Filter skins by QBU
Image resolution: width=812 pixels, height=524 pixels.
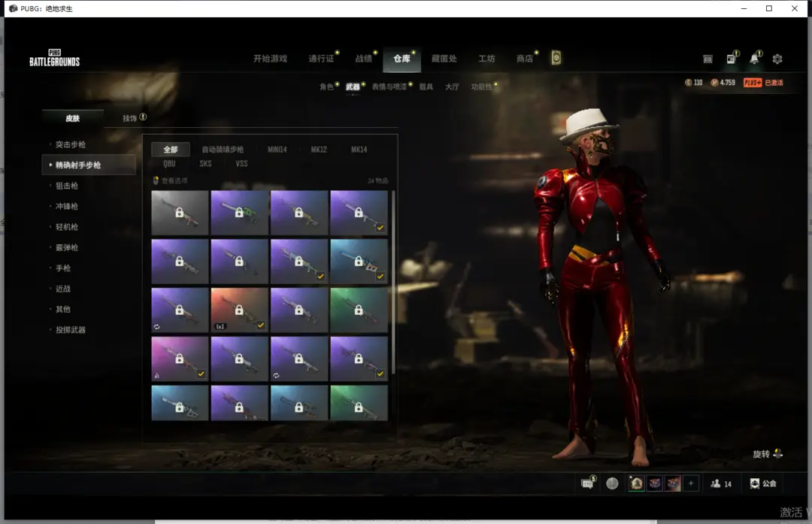click(169, 164)
